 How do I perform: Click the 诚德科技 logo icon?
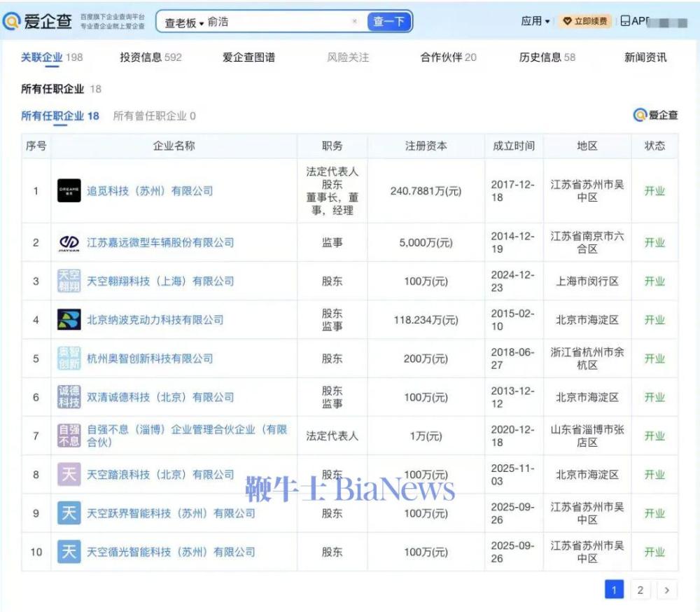(69, 397)
